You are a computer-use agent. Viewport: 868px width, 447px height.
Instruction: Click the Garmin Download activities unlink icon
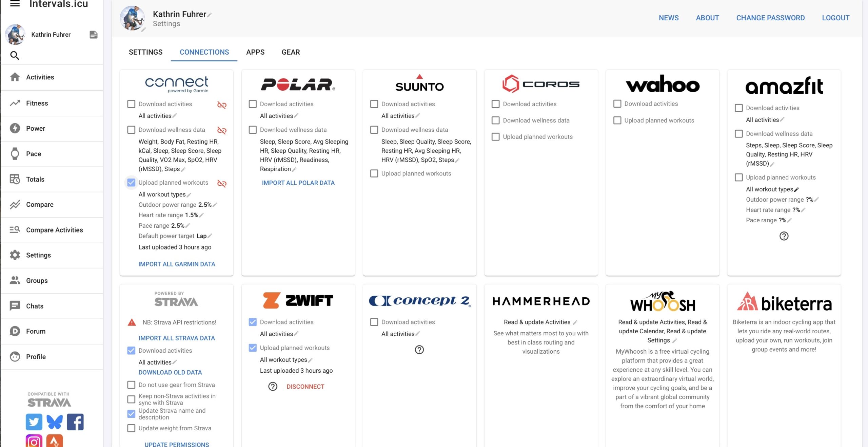(x=222, y=105)
